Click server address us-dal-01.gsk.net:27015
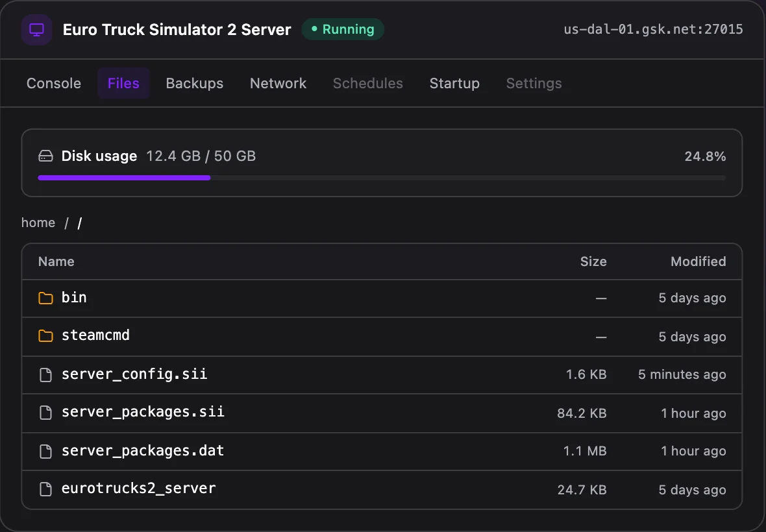The height and width of the screenshot is (532, 766). (653, 29)
